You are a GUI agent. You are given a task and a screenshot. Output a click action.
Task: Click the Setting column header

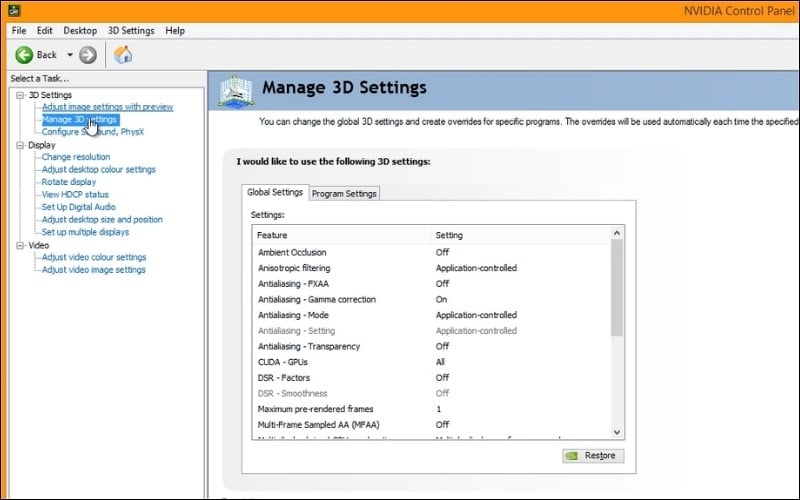pos(520,235)
